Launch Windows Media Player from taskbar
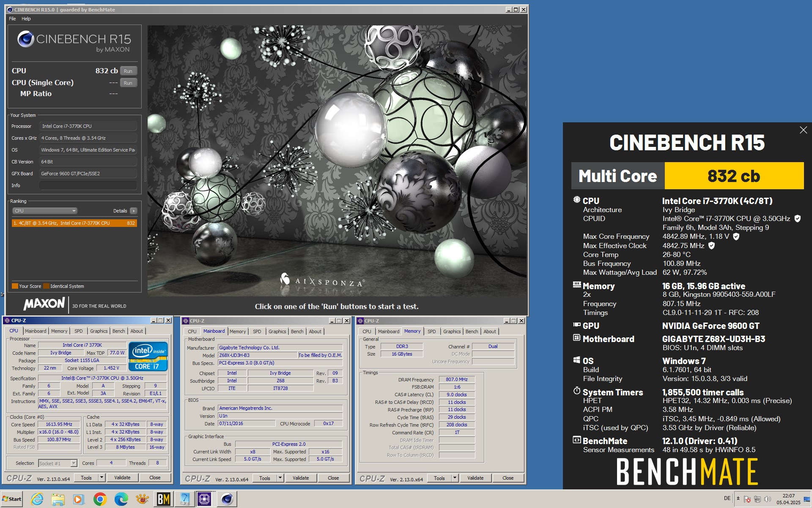Viewport: 812px width, 508px height. click(79, 499)
